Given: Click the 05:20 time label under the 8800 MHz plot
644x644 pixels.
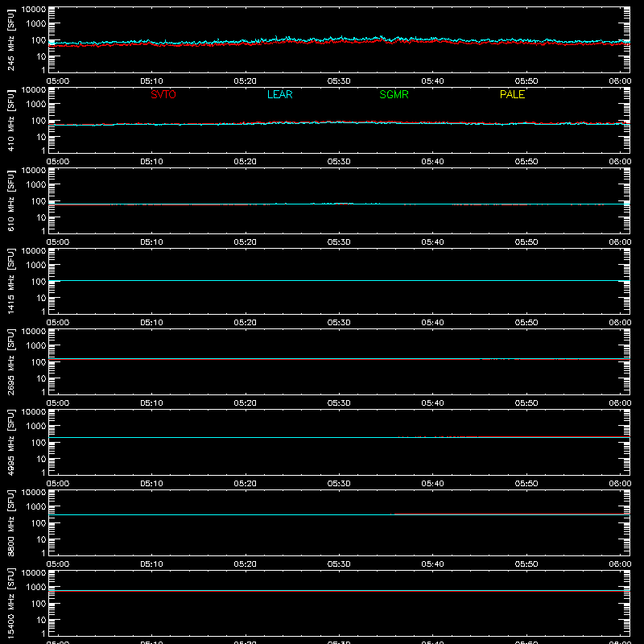Looking at the screenshot, I should pos(246,564).
